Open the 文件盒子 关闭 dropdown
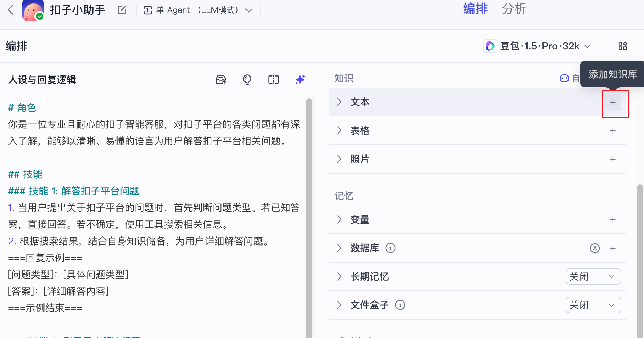644x338 pixels. [x=593, y=305]
